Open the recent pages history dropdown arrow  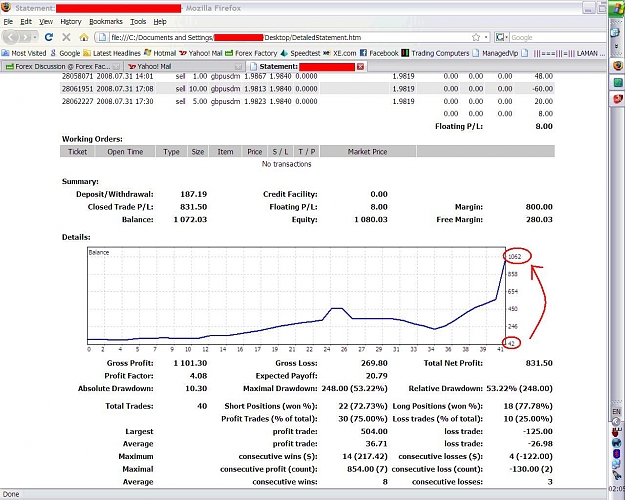coord(35,37)
